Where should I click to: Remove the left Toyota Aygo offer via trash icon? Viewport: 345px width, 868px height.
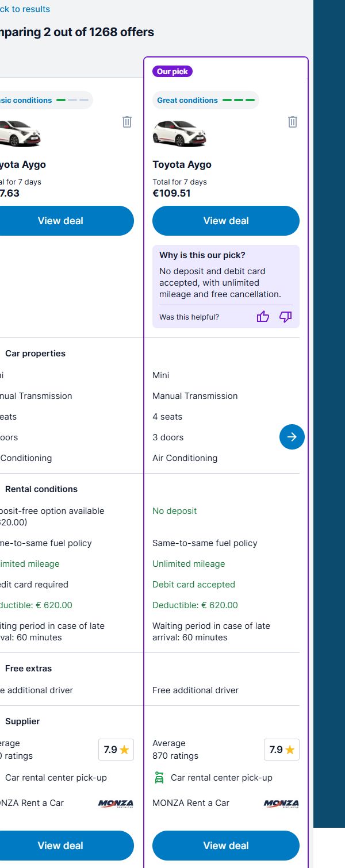click(127, 122)
